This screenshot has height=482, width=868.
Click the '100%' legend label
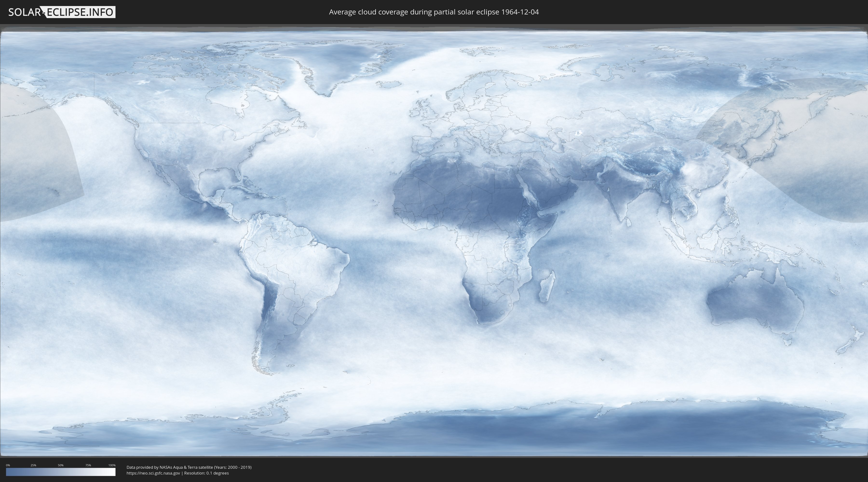pos(112,465)
